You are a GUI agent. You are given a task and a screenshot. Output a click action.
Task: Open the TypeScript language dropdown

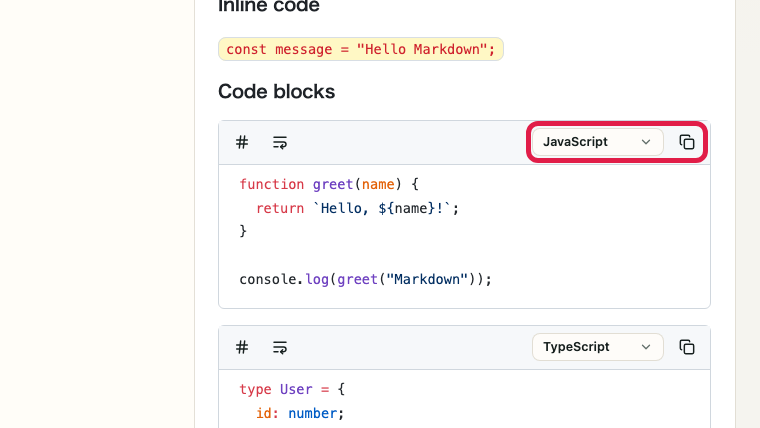(x=597, y=347)
